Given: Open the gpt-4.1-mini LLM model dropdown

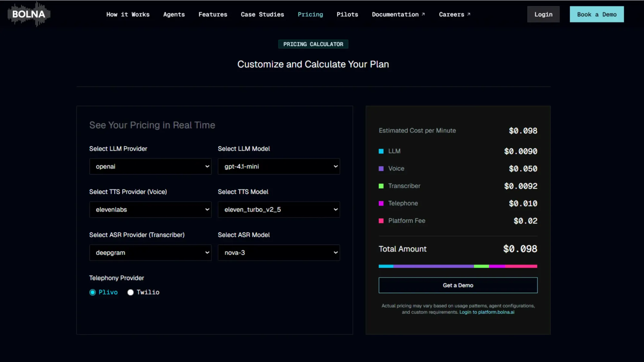Looking at the screenshot, I should click(279, 166).
